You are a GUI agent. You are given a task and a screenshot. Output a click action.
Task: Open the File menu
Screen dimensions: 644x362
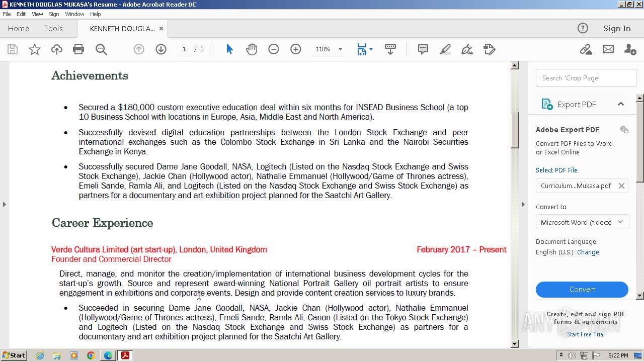(7, 14)
